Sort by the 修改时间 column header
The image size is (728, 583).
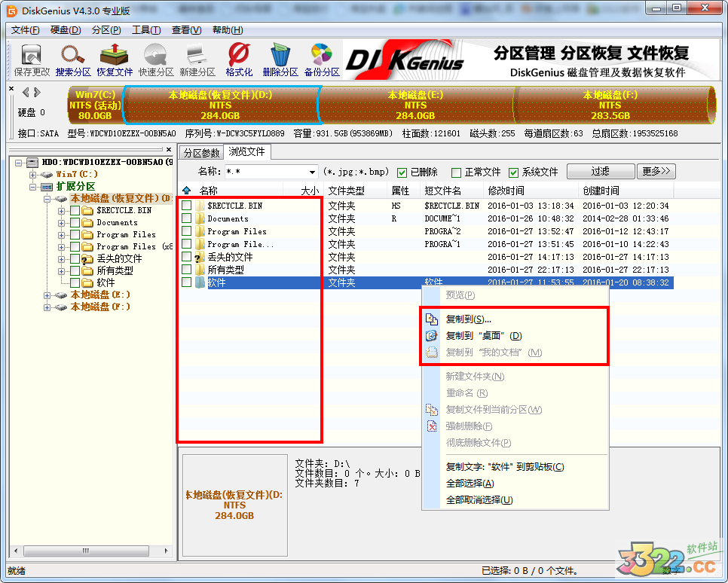click(x=531, y=191)
